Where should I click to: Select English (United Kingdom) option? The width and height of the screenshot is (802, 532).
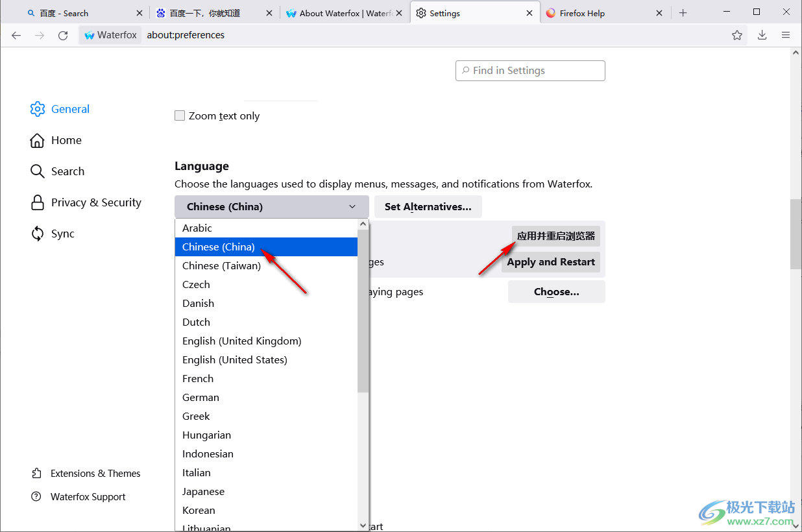point(266,341)
